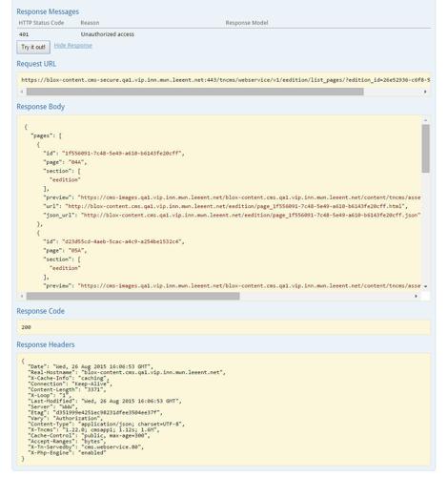Click the Response Body vertical scrollbar thumb

pyautogui.click(x=426, y=149)
